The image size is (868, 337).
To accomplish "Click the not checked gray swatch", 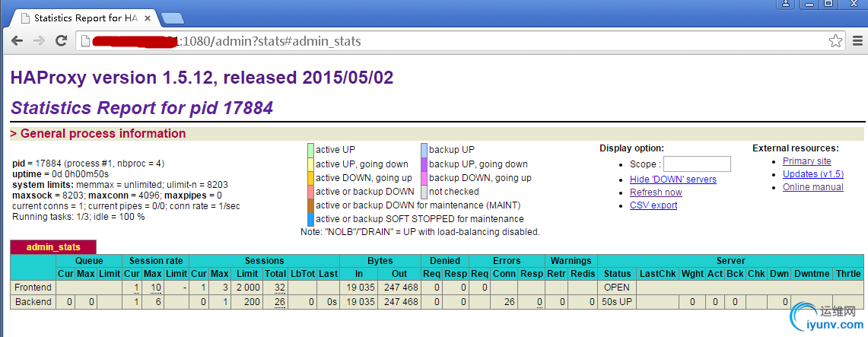I will tap(424, 192).
